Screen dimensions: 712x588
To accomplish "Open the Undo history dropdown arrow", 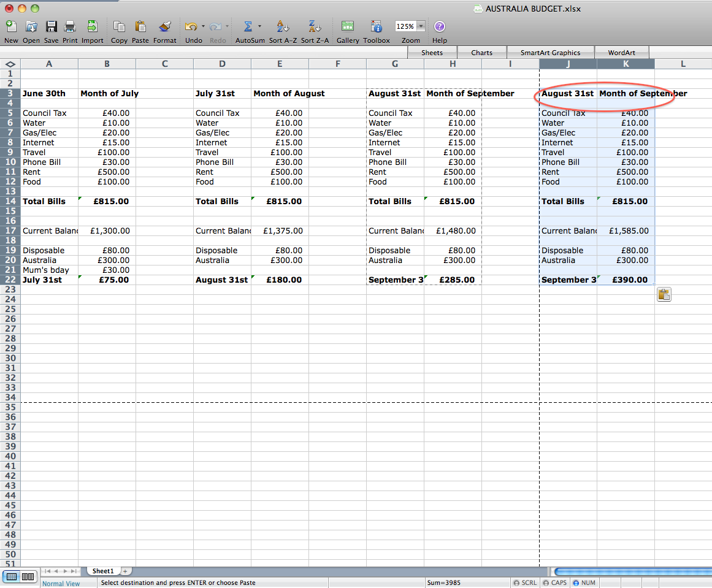I will pyautogui.click(x=203, y=26).
